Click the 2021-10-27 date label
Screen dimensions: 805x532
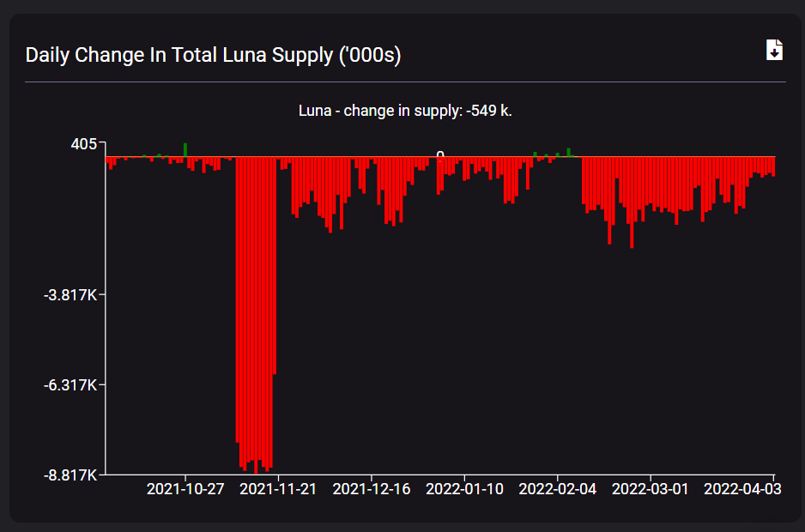pos(185,489)
